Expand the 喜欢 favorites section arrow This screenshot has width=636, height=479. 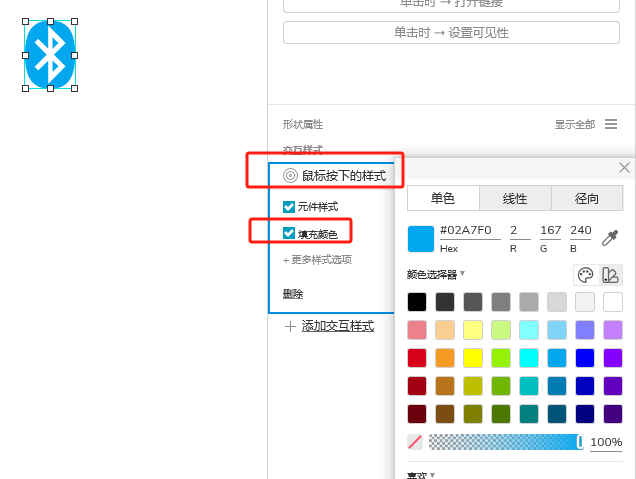pos(432,475)
